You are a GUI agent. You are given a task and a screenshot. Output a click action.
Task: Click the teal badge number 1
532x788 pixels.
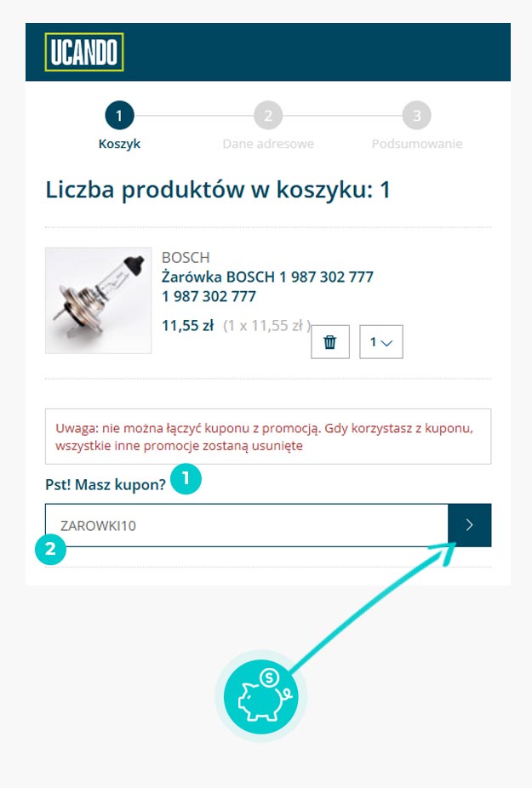(x=186, y=478)
